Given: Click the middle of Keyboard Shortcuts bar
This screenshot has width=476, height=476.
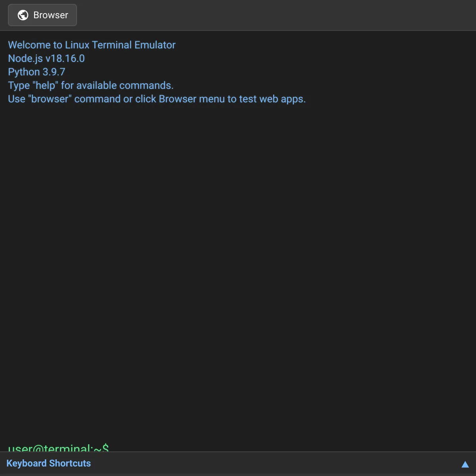Looking at the screenshot, I should coord(238,463).
